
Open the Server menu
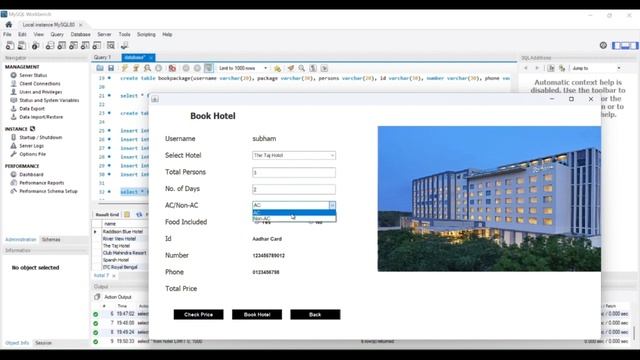pyautogui.click(x=104, y=35)
